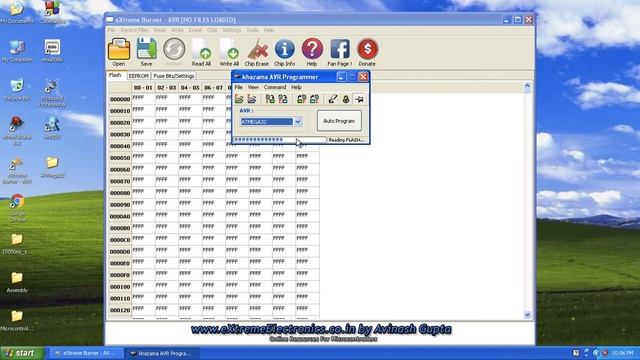Viewport: 640px width, 360px height.
Task: Click the eXtremeElectronics.co.in banner link
Action: tap(321, 329)
